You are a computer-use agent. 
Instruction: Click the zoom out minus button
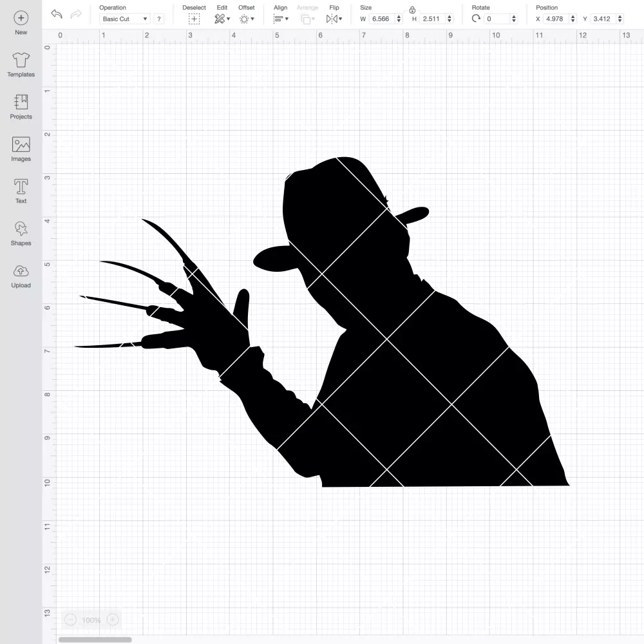coord(71,620)
